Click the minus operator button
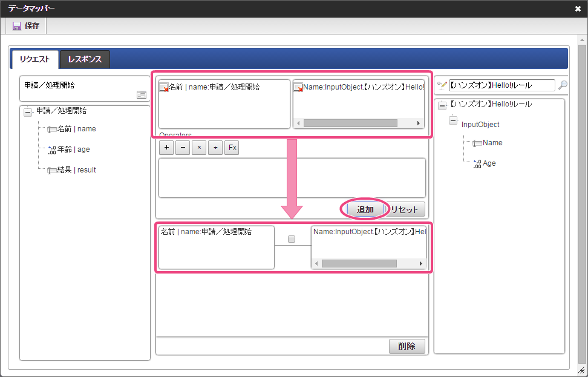588x377 pixels. click(x=183, y=148)
